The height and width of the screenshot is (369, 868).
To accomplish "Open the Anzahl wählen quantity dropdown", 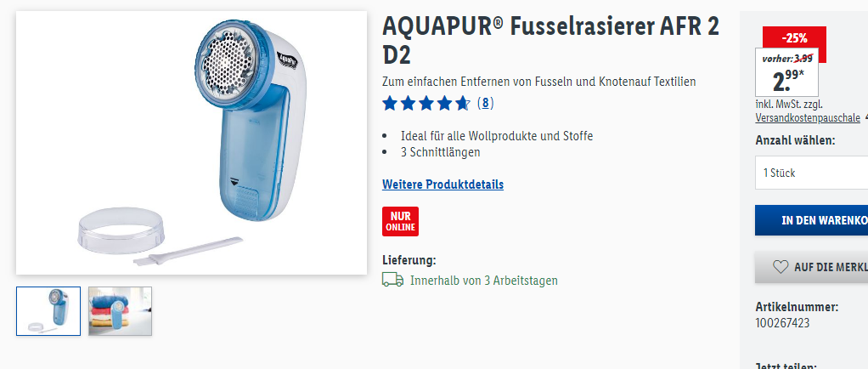I will coord(812,173).
